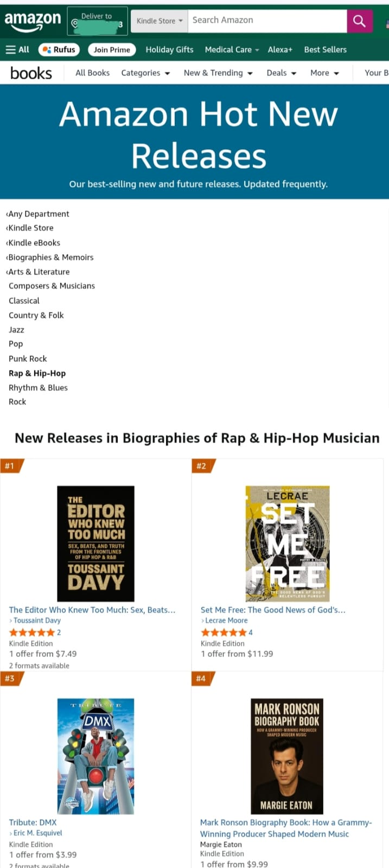The height and width of the screenshot is (868, 389).
Task: Open the Mark Ronson Biography book cover
Action: tap(287, 756)
